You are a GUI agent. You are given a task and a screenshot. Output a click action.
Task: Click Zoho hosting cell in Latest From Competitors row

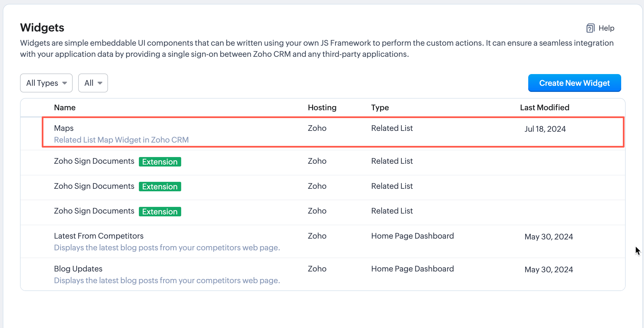(x=317, y=236)
